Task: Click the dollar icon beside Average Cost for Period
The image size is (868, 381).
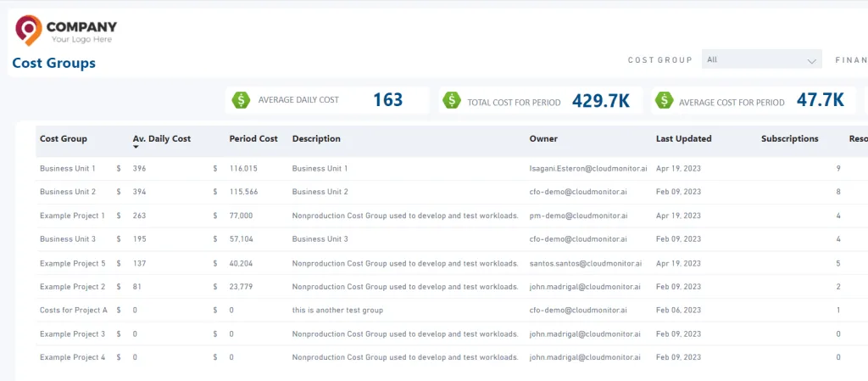Action: (x=665, y=100)
